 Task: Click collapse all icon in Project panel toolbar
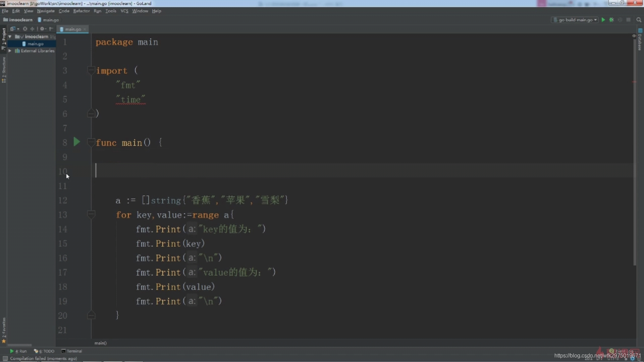[33, 29]
